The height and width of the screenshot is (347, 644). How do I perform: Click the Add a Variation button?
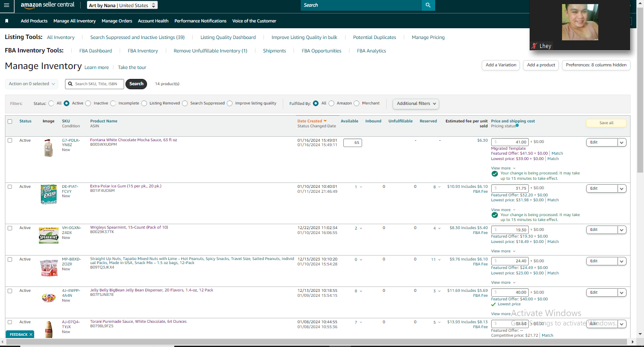(x=501, y=65)
